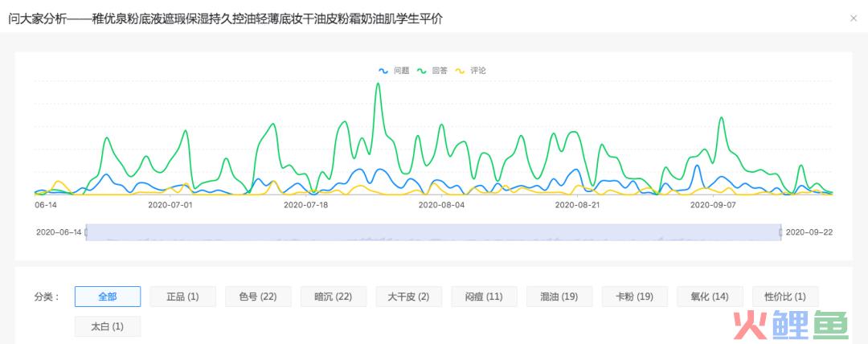Click the middle of the date range bar

(x=433, y=232)
